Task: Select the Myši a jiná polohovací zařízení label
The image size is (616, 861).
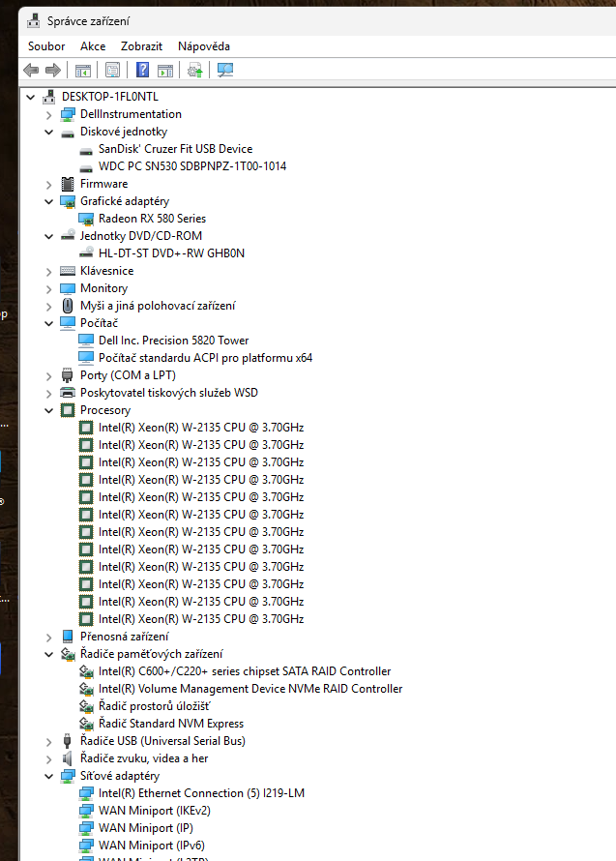Action: coord(158,306)
